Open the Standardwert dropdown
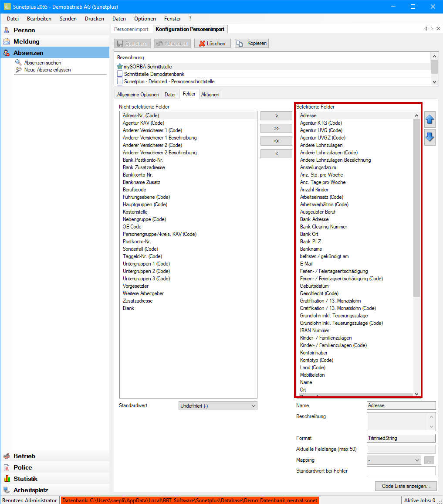The image size is (443, 504). pos(218,406)
